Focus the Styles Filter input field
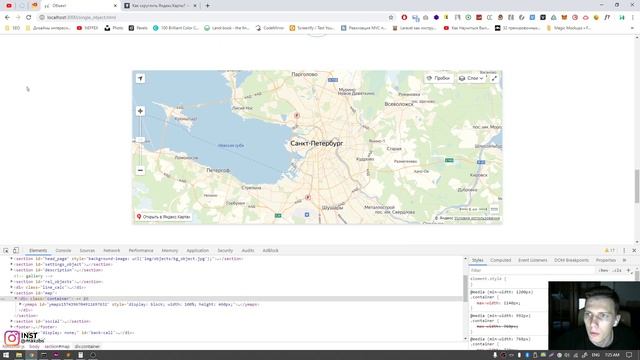 (531, 270)
